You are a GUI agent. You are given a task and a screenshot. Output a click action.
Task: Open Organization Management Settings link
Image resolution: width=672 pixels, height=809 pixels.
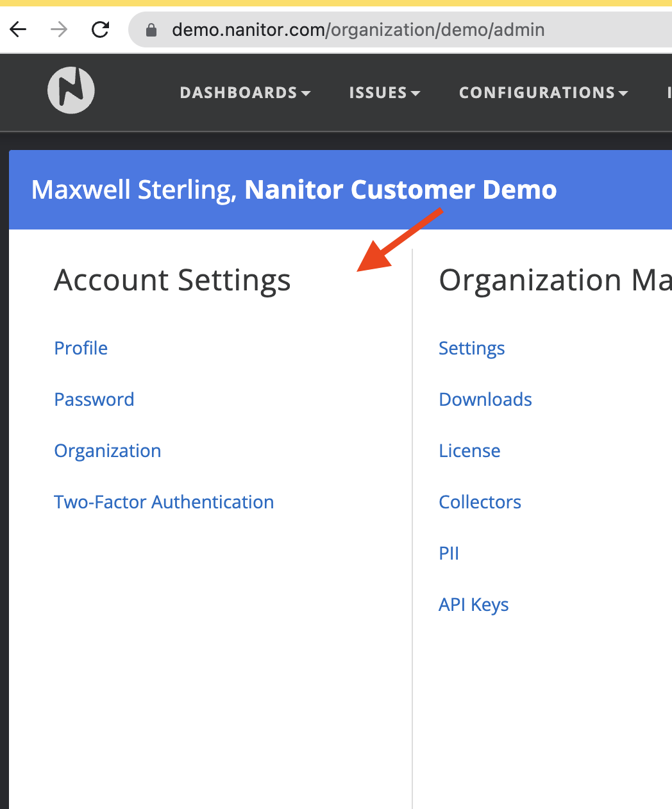click(x=471, y=348)
